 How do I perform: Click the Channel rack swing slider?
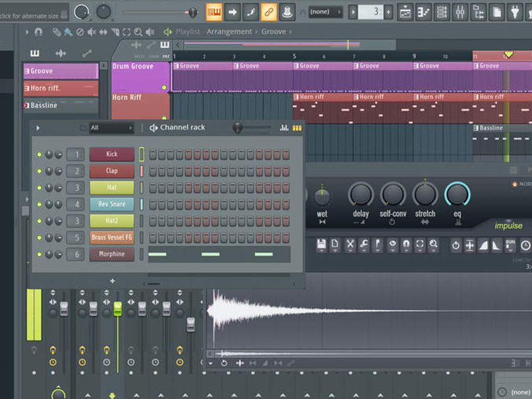coord(238,128)
